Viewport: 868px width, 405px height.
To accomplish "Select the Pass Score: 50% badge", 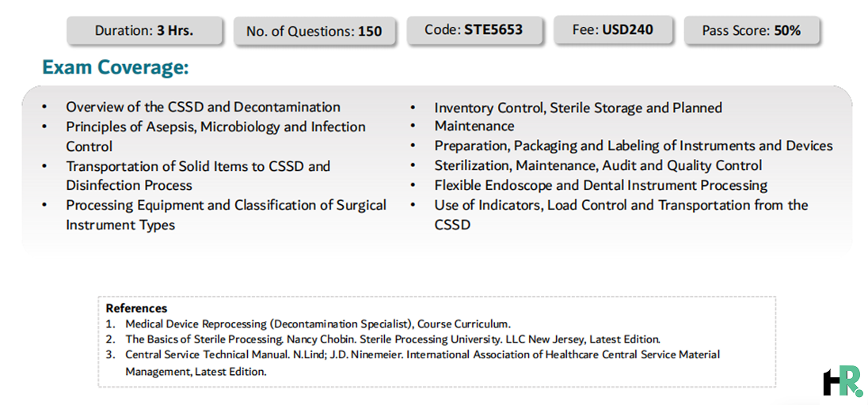I will coord(752,30).
